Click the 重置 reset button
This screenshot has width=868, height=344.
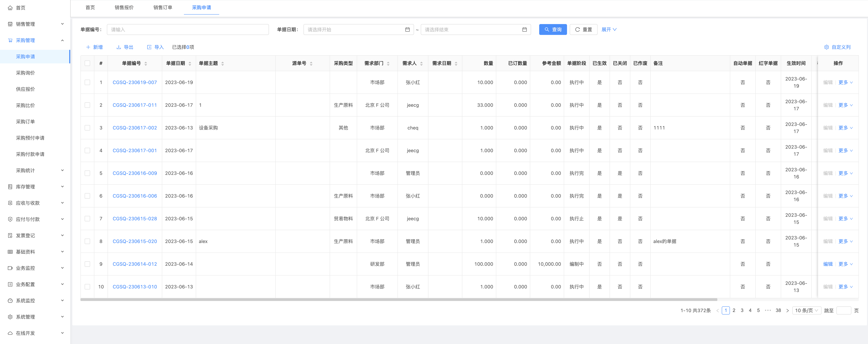[x=583, y=30]
